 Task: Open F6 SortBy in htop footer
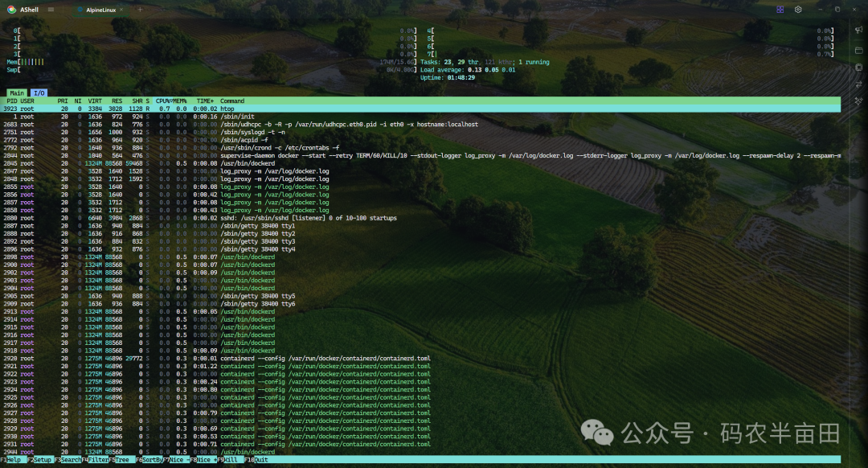[x=149, y=460]
